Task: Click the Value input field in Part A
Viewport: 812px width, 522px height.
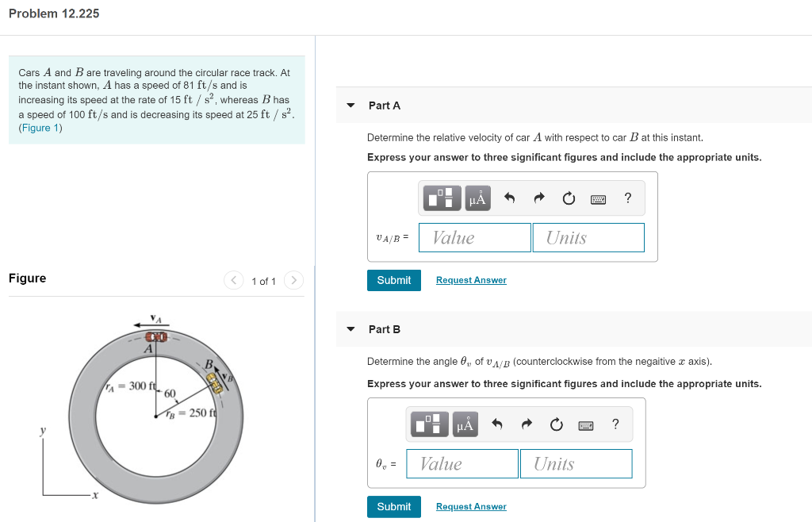Action: point(474,237)
